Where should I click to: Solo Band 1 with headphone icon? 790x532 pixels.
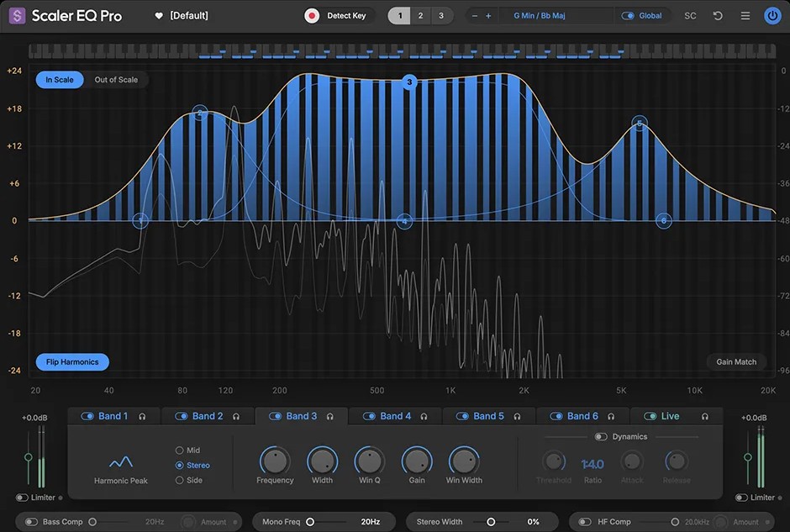point(142,417)
